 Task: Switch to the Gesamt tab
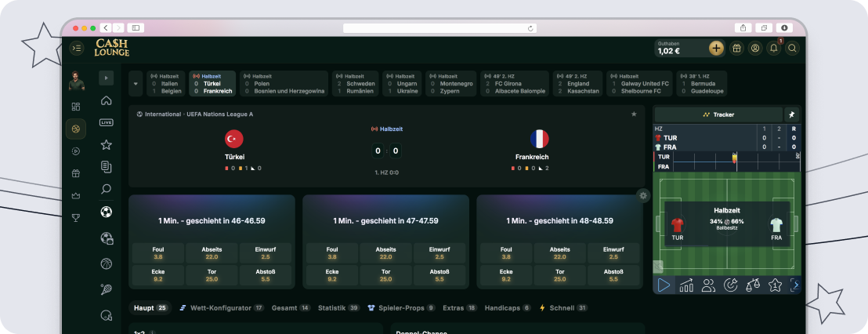point(291,308)
